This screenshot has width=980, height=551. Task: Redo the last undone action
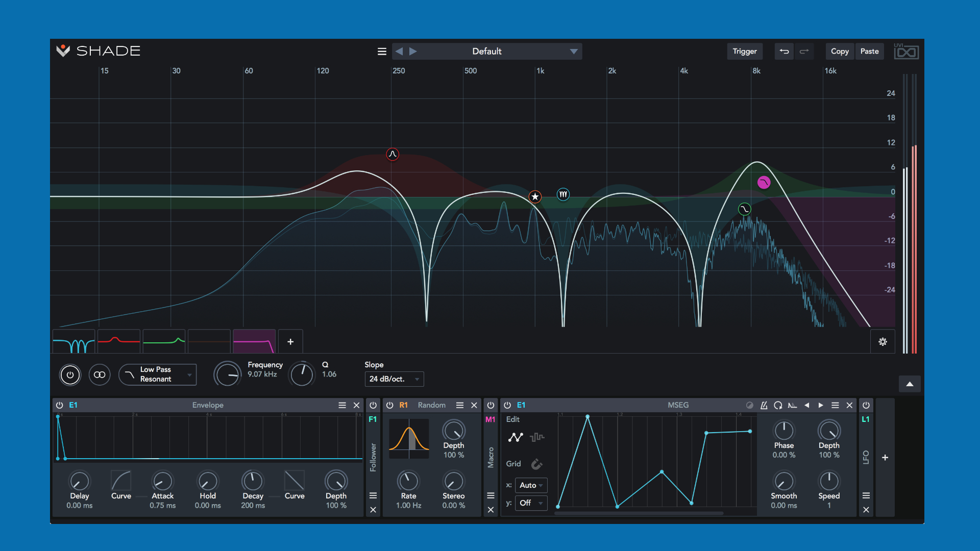[x=804, y=52]
